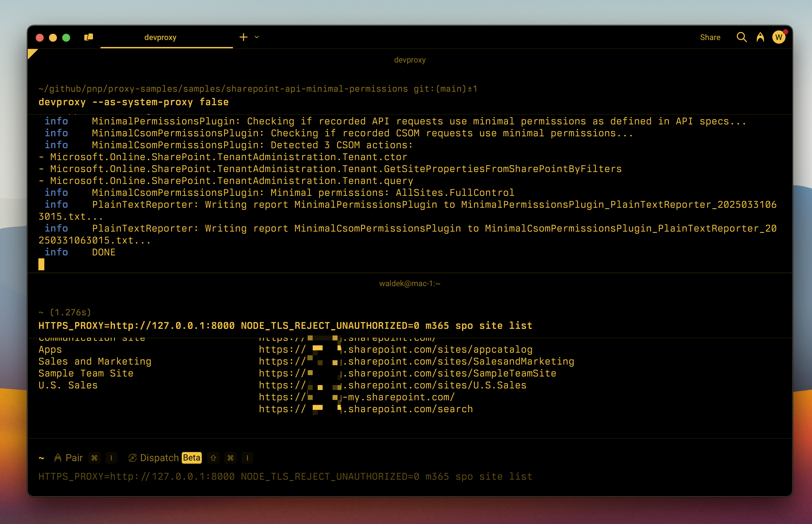The image size is (812, 524).
Task: Select the Pair icon in the status bar
Action: [x=58, y=458]
